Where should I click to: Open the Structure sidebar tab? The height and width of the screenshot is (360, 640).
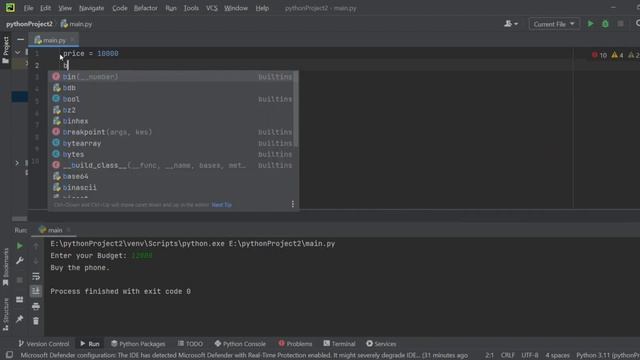coord(5,314)
